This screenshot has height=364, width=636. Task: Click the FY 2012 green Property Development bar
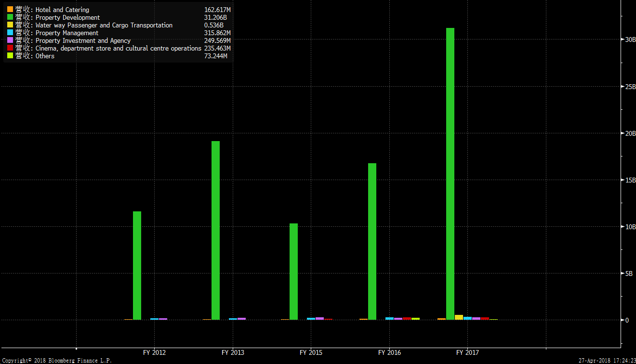point(137,265)
